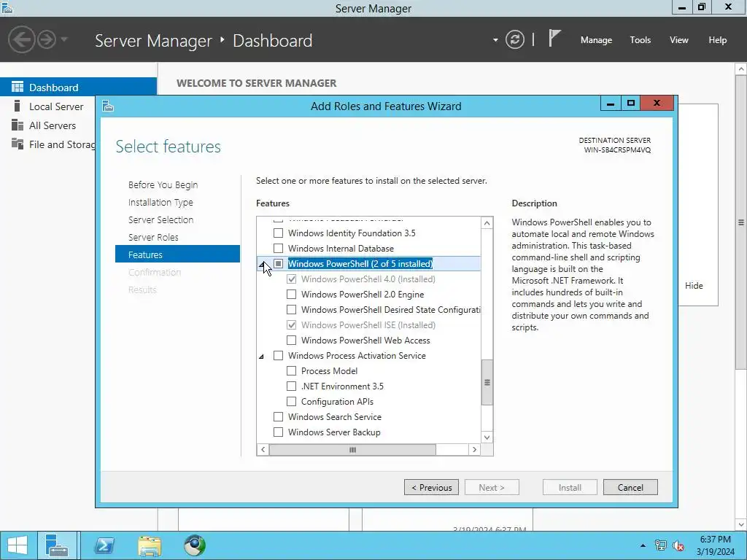Click the Refresh icon in the header
The image size is (747, 560).
pos(515,39)
